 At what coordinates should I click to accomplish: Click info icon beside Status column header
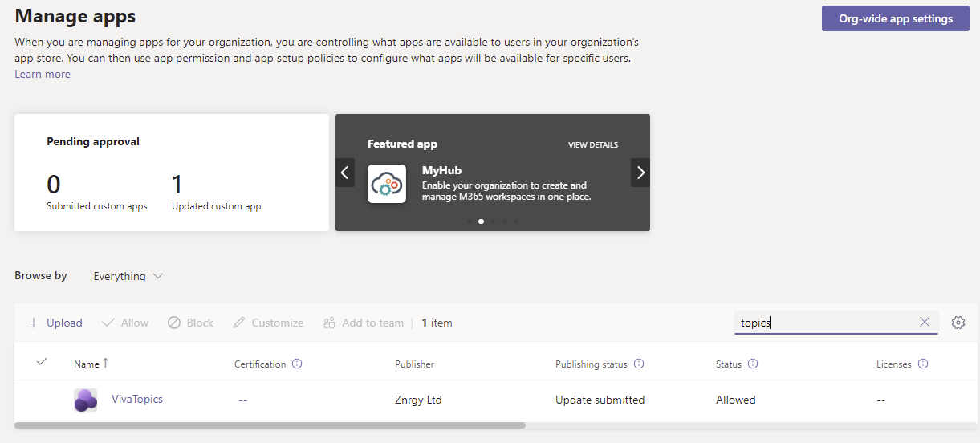[x=753, y=364]
